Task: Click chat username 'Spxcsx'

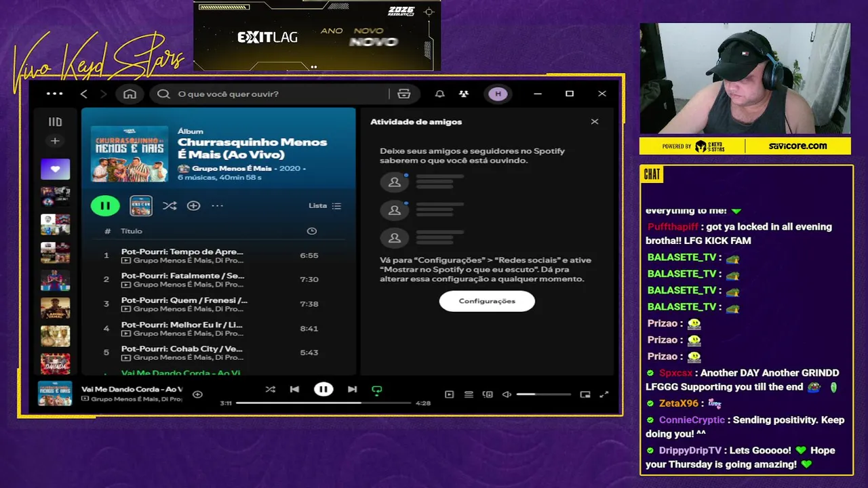Action: [676, 373]
